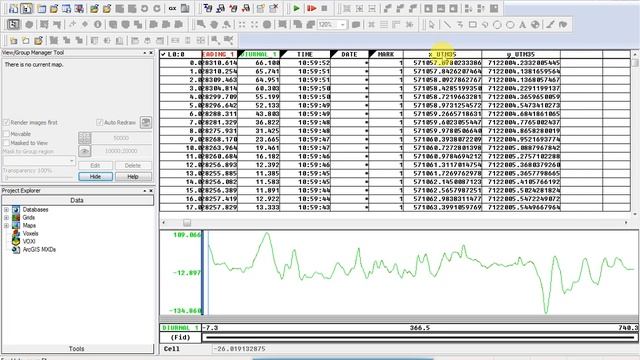The width and height of the screenshot is (640, 360).
Task: Close the Project Explorer panel
Action: 151,191
